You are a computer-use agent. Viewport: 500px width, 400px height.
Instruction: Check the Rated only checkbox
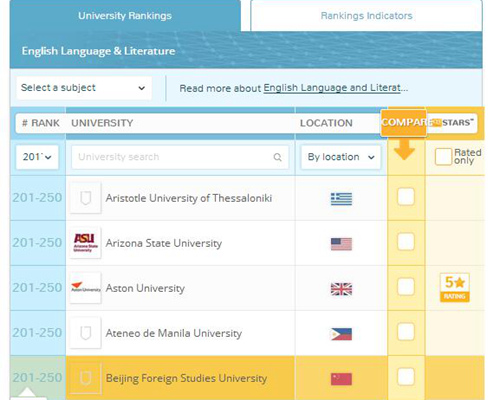point(443,157)
